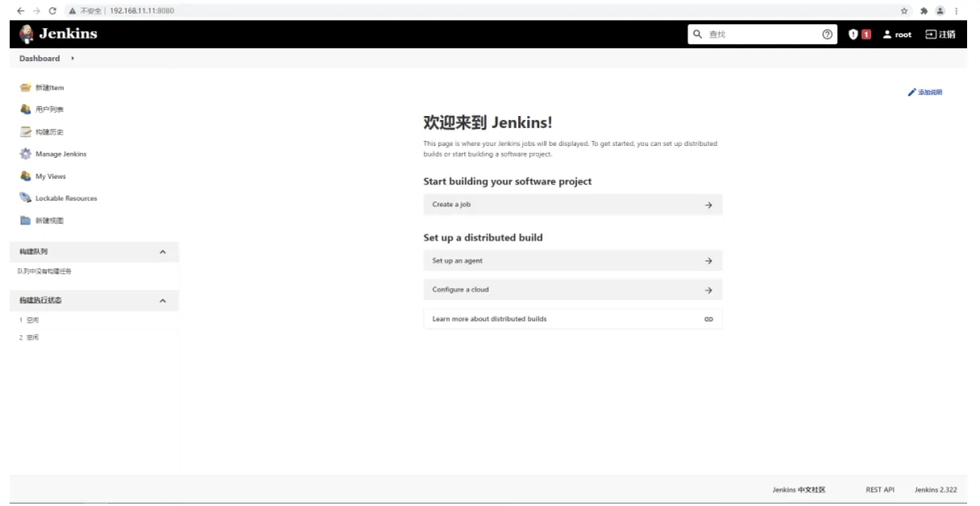This screenshot has height=506, width=980.
Task: Click the Create a job button
Action: tap(573, 205)
